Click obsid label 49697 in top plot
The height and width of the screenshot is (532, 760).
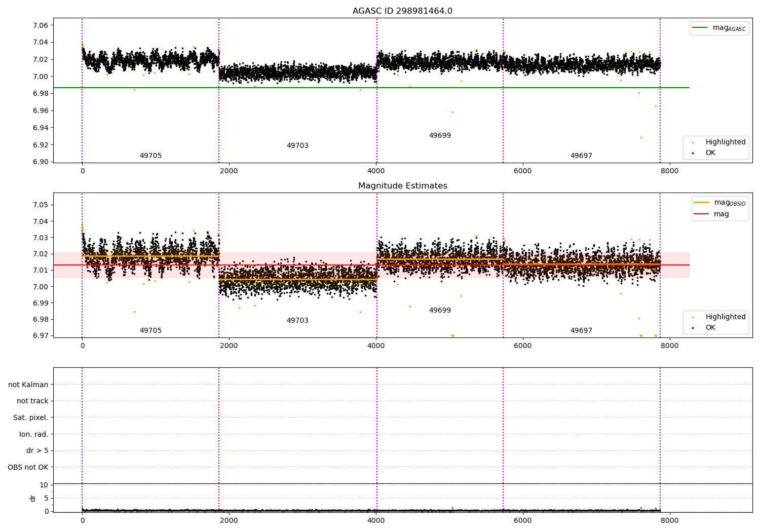coord(581,156)
